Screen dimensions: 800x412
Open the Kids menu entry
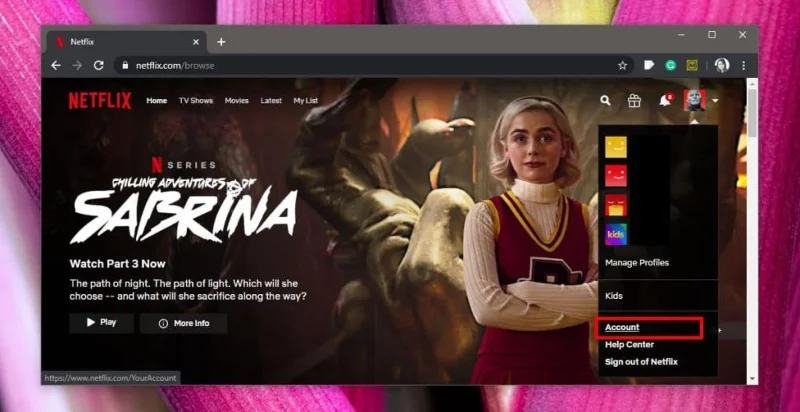(614, 296)
